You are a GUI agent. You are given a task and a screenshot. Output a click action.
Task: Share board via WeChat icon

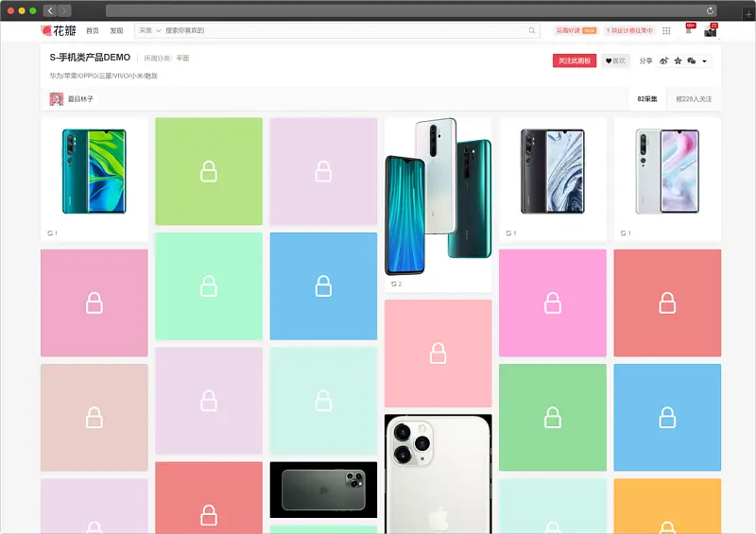(692, 60)
